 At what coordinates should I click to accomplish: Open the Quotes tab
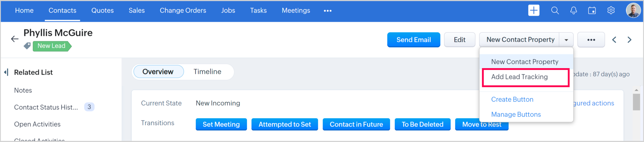click(103, 11)
